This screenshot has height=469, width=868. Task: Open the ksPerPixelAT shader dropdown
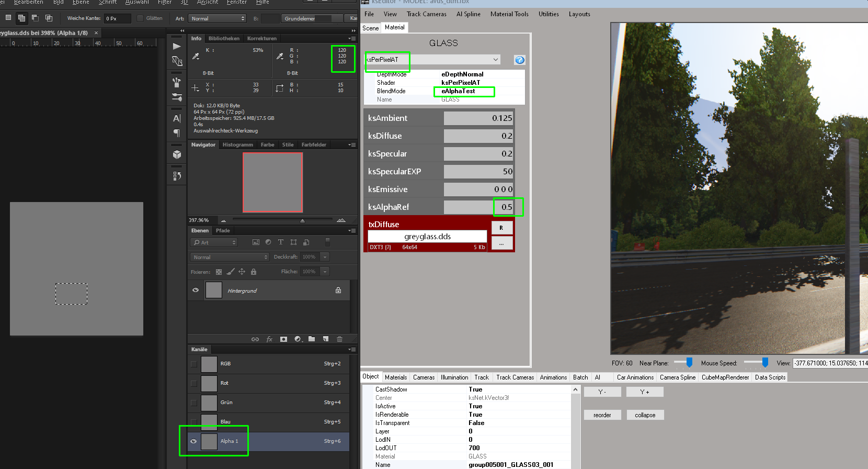coord(433,60)
